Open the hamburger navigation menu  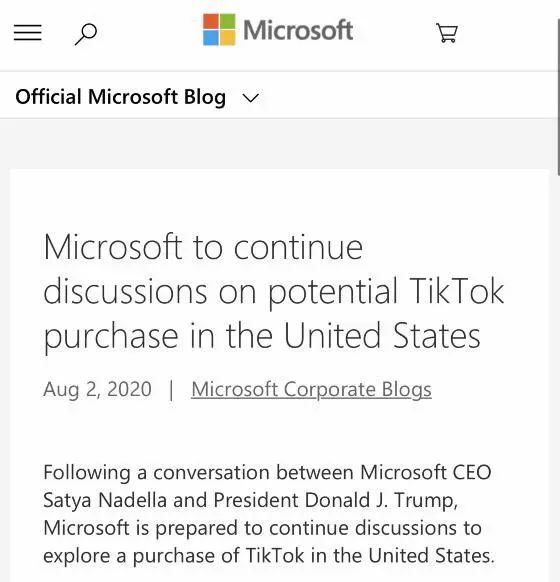(28, 33)
